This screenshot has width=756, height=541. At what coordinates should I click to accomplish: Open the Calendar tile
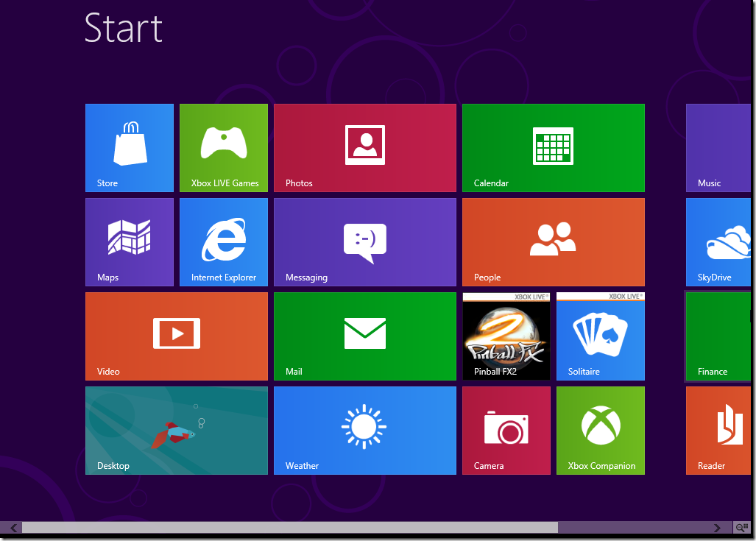(554, 147)
